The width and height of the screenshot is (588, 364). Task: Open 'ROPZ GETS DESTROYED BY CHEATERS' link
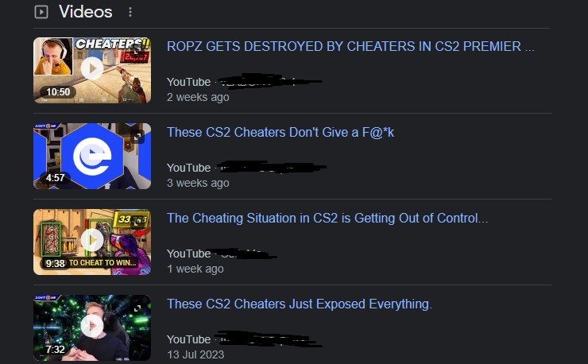coord(350,47)
